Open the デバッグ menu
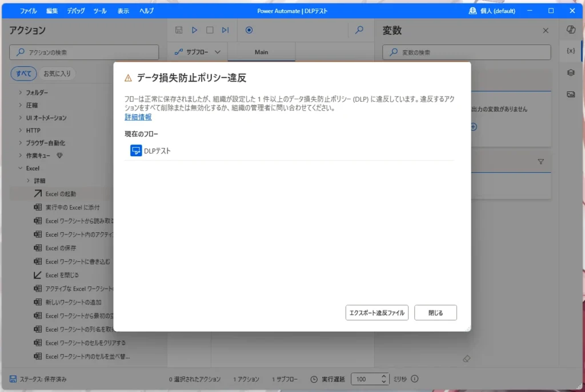Image resolution: width=585 pixels, height=392 pixels. (76, 11)
